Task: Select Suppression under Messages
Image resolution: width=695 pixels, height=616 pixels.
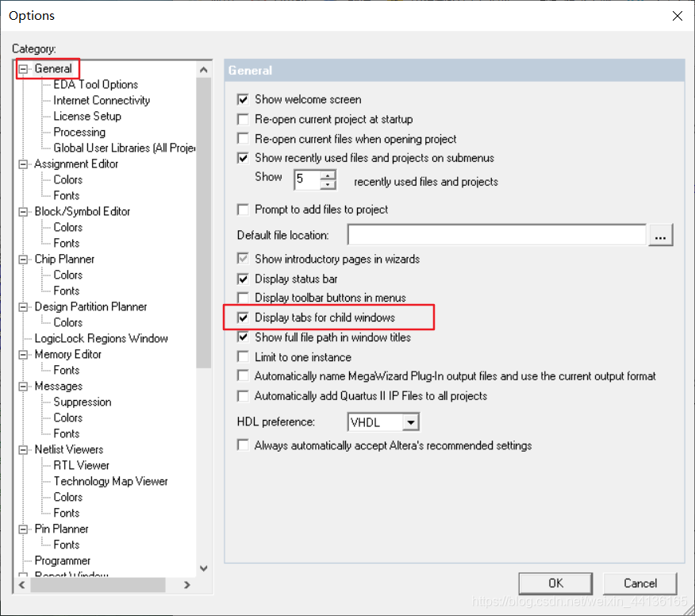Action: pyautogui.click(x=83, y=402)
